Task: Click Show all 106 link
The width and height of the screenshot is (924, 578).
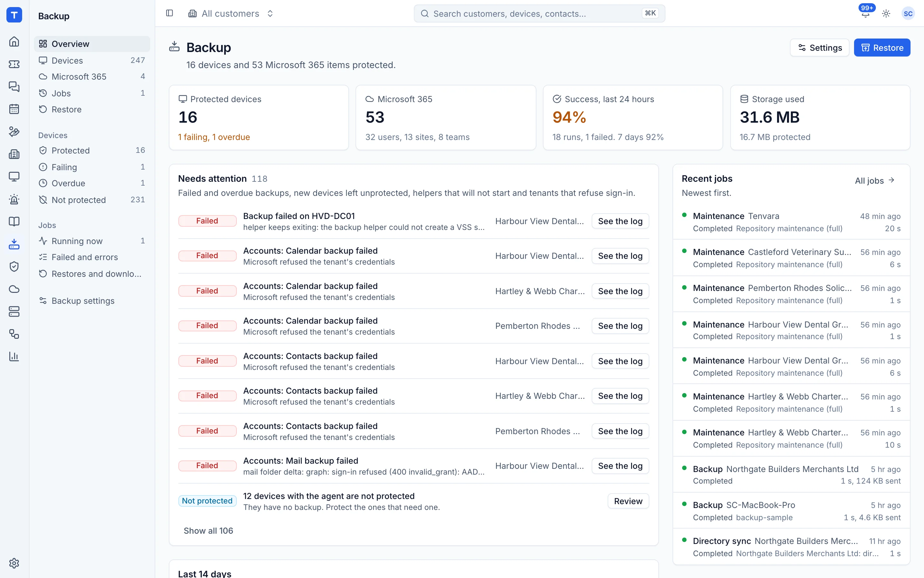Action: point(208,530)
